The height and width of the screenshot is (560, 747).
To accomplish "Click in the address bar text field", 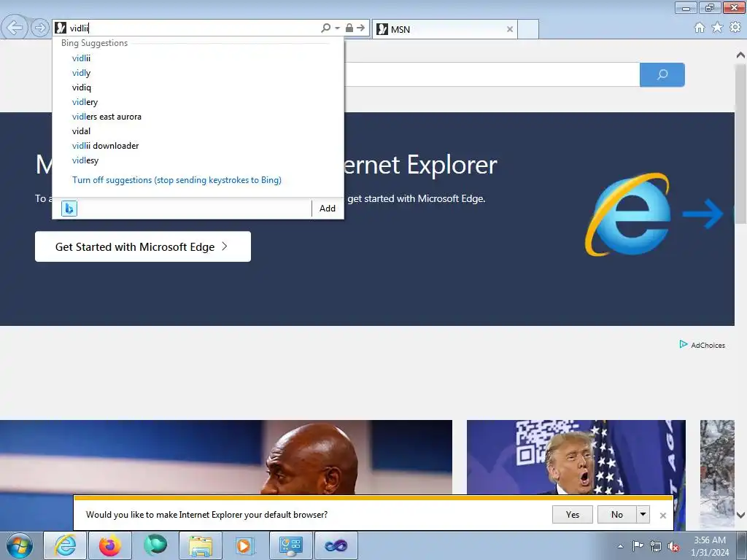I will pos(193,28).
